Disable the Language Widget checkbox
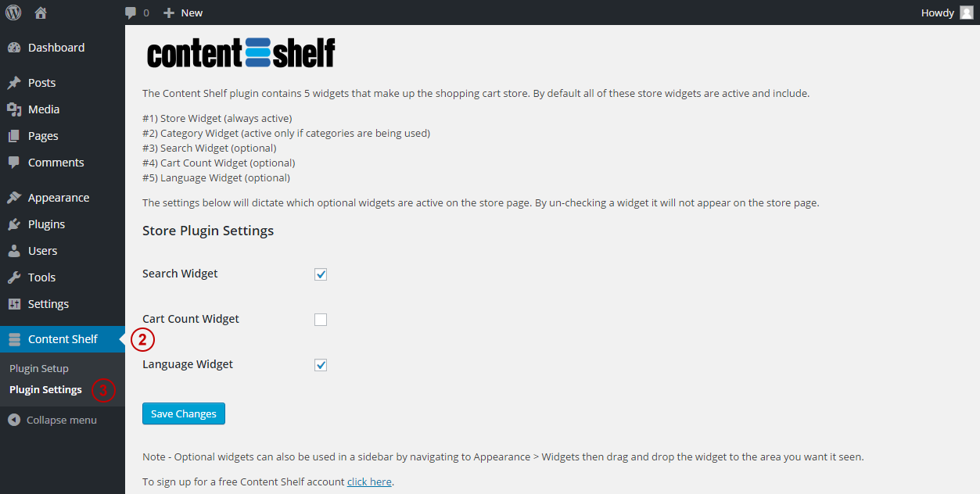980x494 pixels. (321, 365)
